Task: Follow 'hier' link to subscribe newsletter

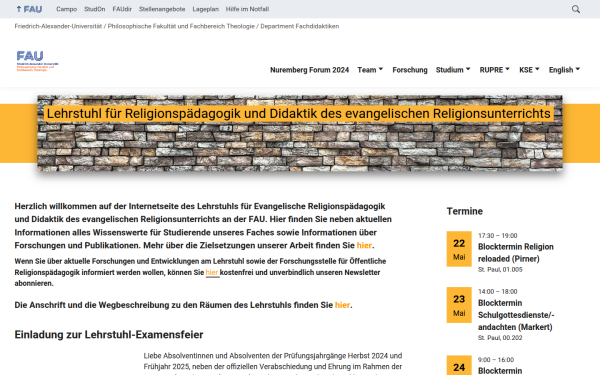Action: tap(212, 272)
